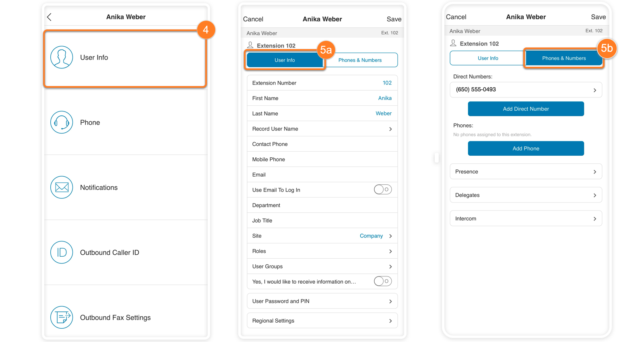Tap the Outbound Fax Settings icon
Image resolution: width=644 pixels, height=342 pixels.
pyautogui.click(x=62, y=317)
